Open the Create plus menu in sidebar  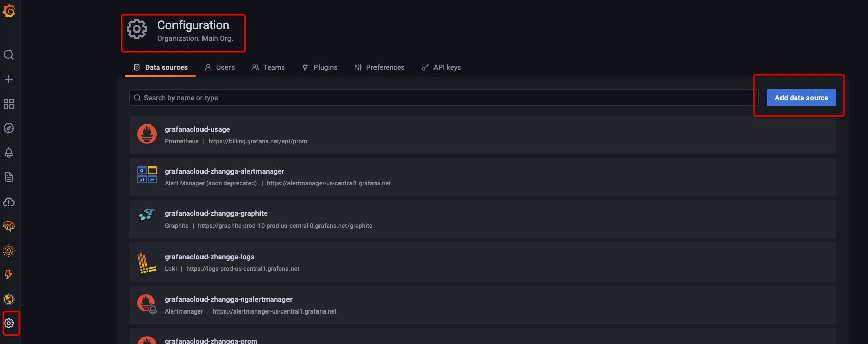pyautogui.click(x=9, y=79)
